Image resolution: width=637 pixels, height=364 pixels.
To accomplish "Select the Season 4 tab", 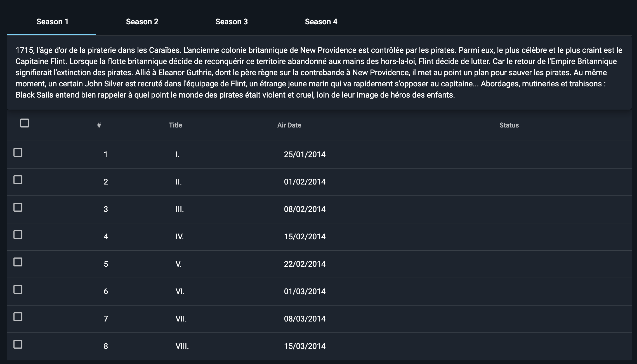I will 321,22.
